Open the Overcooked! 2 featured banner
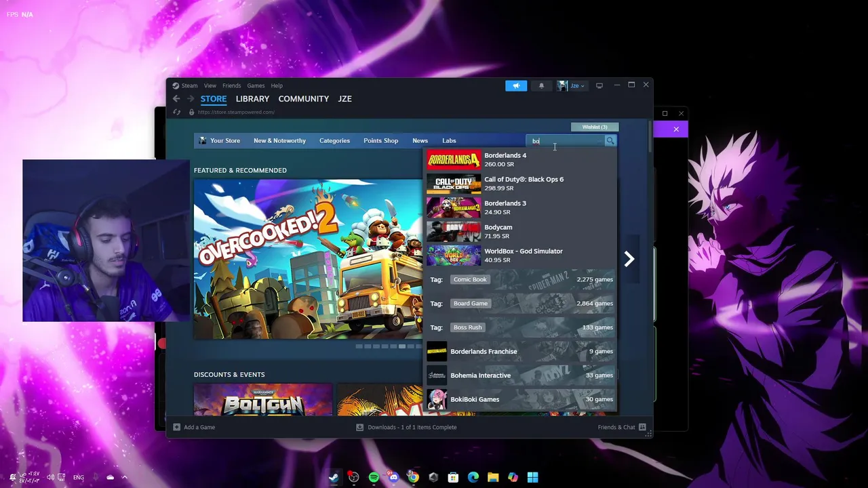Screen dimensions: 868x488 tap(308, 259)
